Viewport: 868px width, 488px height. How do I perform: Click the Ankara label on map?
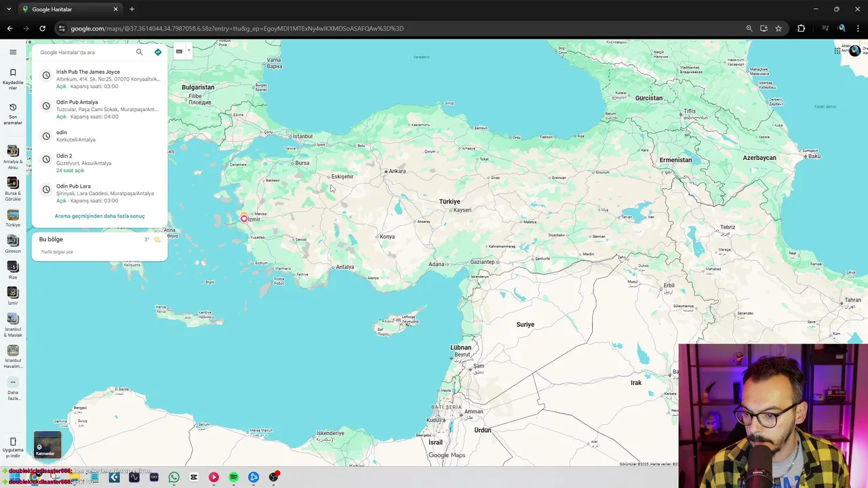point(397,171)
